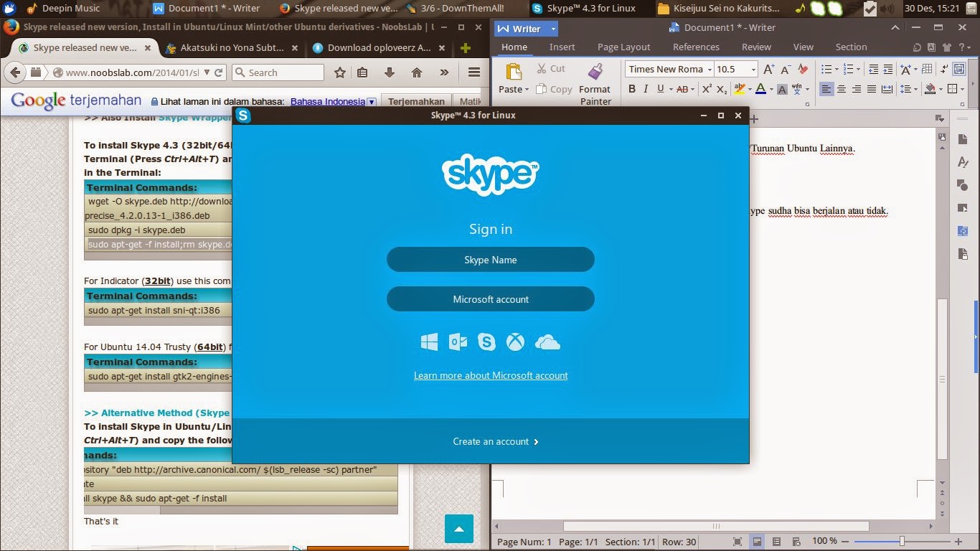The image size is (980, 551).
Task: Toggle italic formatting in Writer
Action: click(646, 89)
